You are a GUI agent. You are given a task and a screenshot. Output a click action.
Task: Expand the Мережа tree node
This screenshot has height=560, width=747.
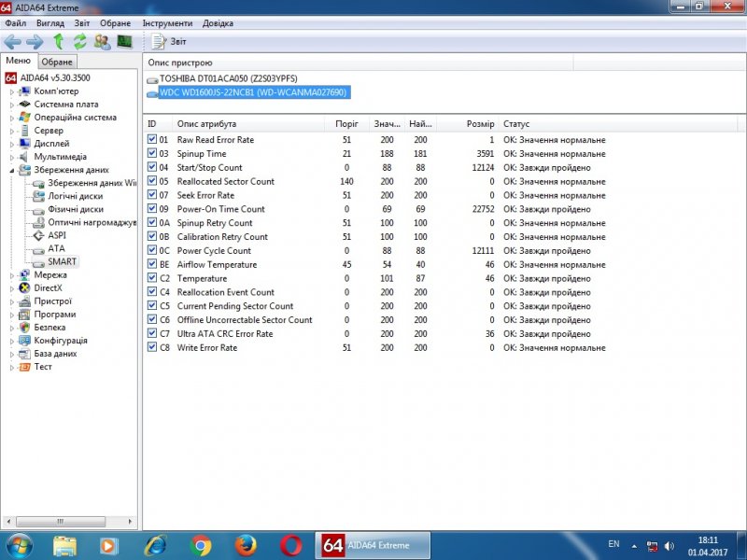(10, 275)
